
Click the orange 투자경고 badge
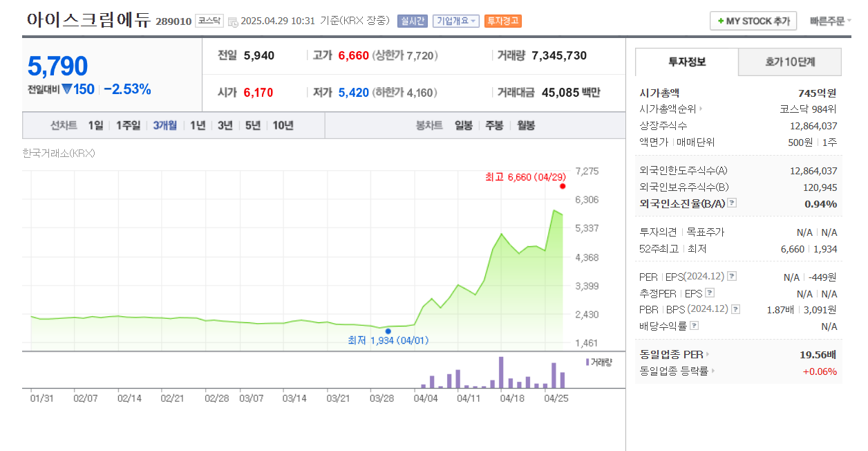tap(503, 21)
